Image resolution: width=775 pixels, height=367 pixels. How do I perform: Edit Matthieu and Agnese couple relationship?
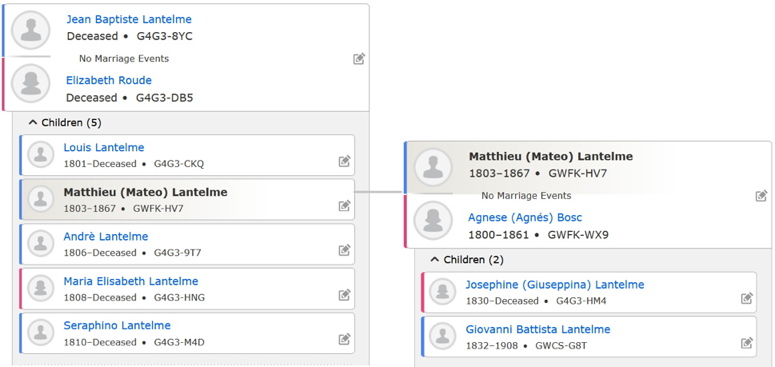click(762, 196)
